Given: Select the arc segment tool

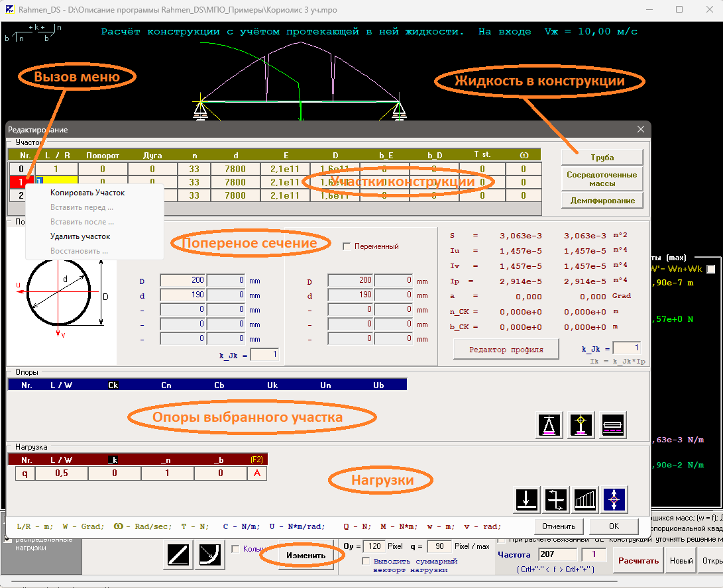Looking at the screenshot, I should [x=209, y=555].
